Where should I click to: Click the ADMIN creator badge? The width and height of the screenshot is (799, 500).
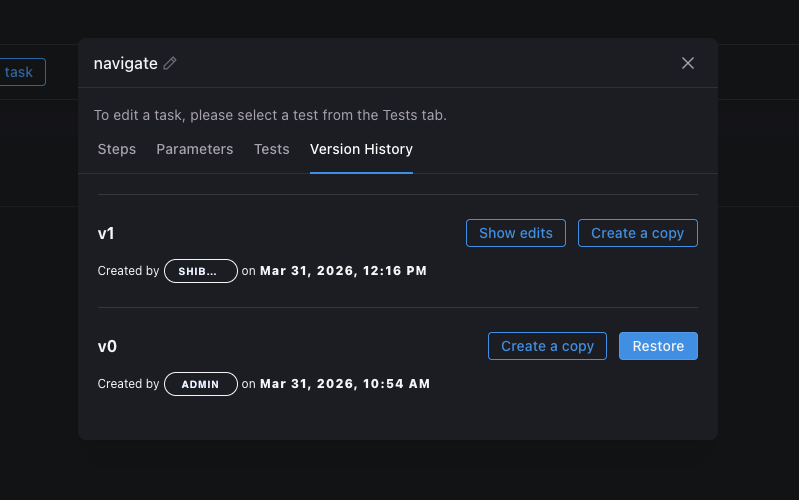pyautogui.click(x=201, y=384)
